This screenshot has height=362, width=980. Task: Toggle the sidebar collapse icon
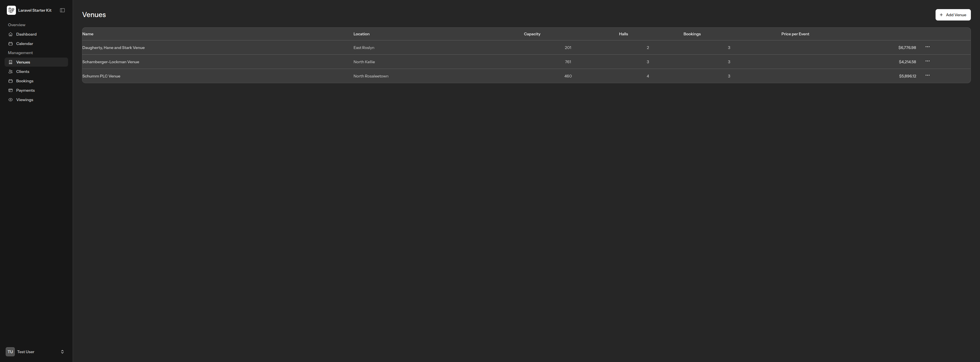[x=62, y=10]
